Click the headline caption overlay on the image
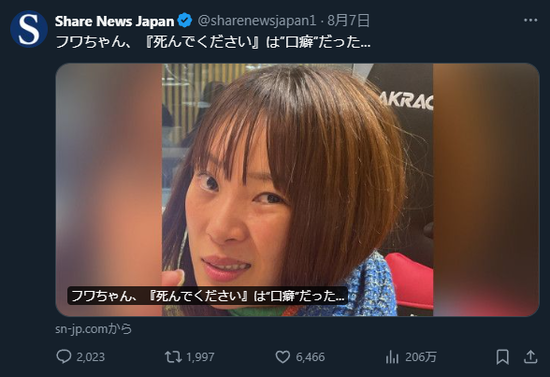Image resolution: width=550 pixels, height=377 pixels. pos(207,296)
